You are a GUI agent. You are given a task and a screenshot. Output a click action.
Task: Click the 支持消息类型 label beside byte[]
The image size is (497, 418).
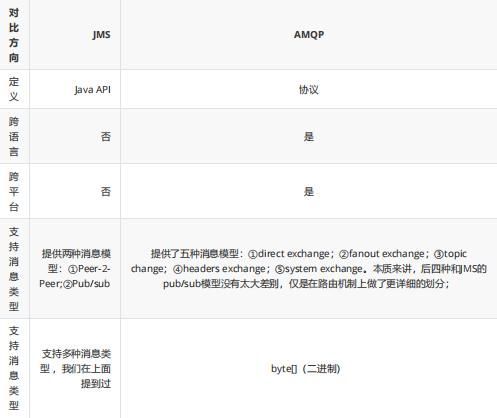coord(14,368)
